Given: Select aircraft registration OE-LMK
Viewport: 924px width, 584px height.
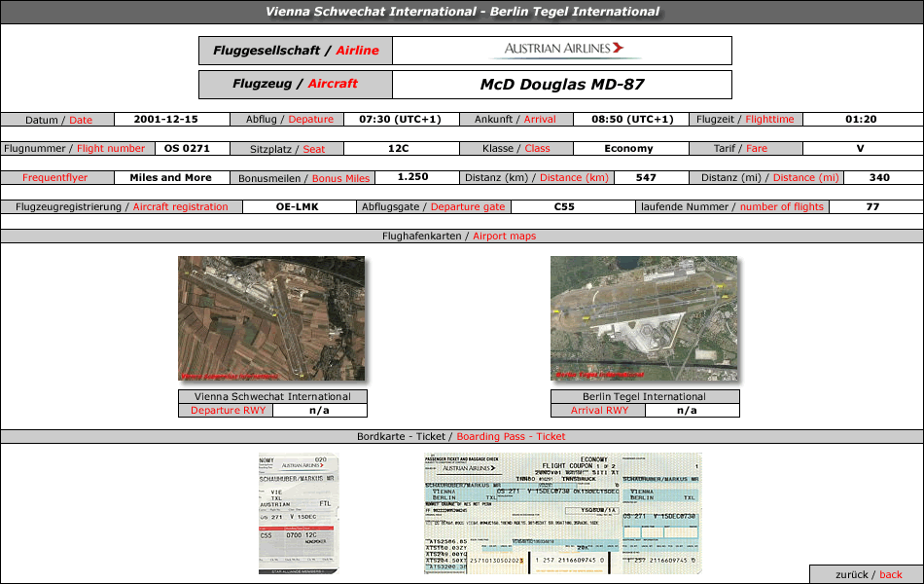Looking at the screenshot, I should coord(297,207).
